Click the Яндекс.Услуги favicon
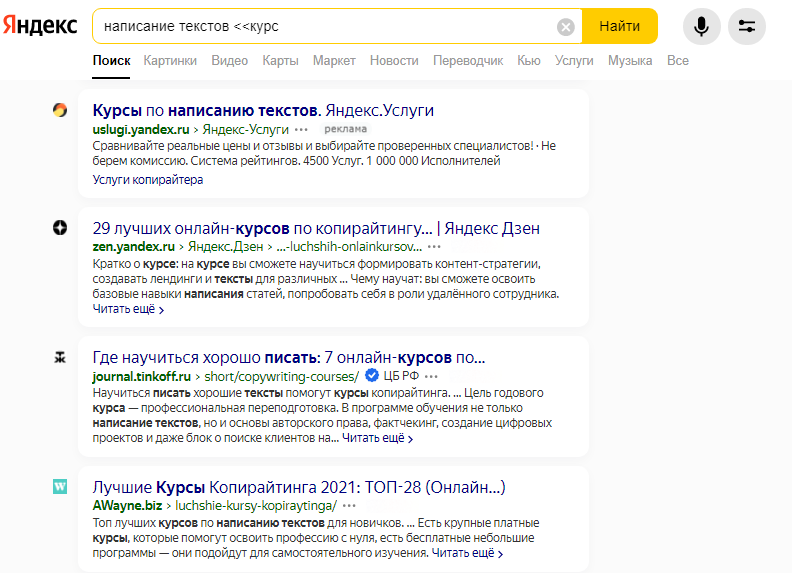The width and height of the screenshot is (792, 573). tap(60, 110)
